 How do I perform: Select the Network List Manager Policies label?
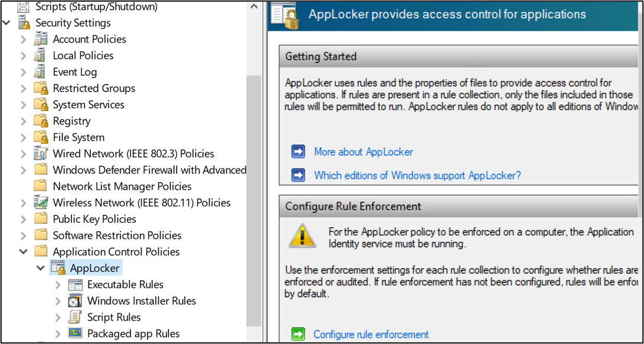122,186
